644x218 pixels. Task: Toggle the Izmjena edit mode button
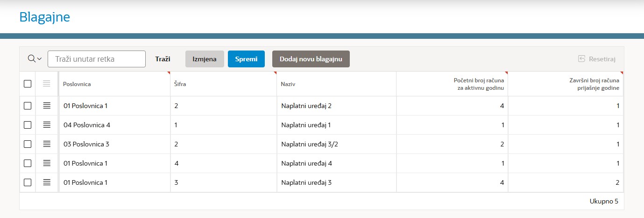pyautogui.click(x=205, y=59)
